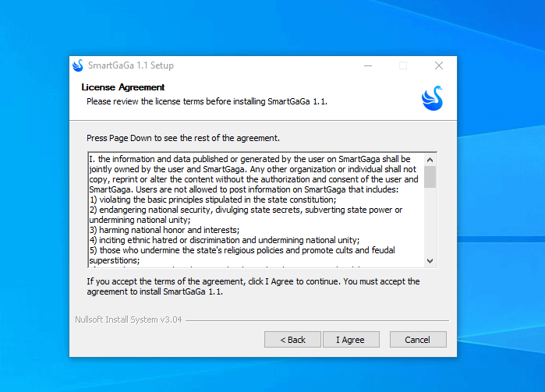The width and height of the screenshot is (545, 392).
Task: Click the line '4) inciting ethnic hatred or discrimination'
Action: [225, 240]
